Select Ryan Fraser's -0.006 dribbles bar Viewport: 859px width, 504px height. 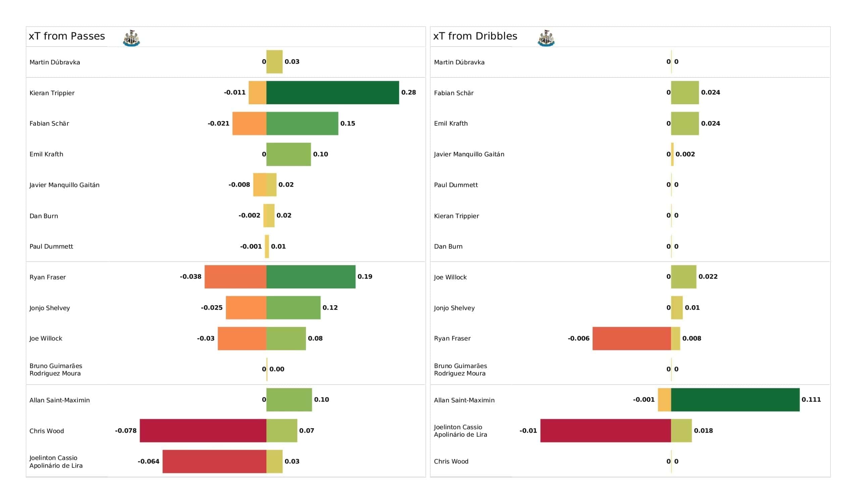(631, 338)
